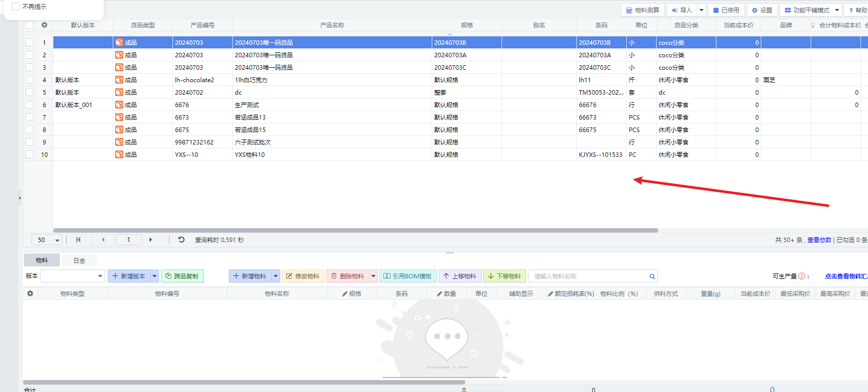Expand the chevron under 规格 column header
This screenshot has height=392, width=868.
click(449, 34)
